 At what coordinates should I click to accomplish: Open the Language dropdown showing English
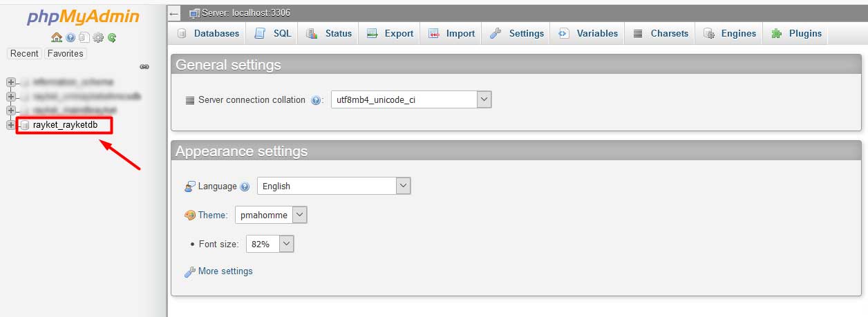point(334,186)
